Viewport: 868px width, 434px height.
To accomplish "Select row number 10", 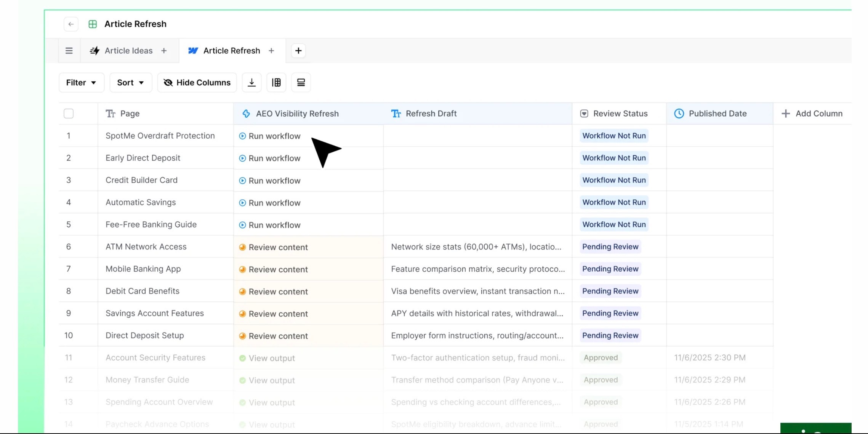I will click(69, 335).
